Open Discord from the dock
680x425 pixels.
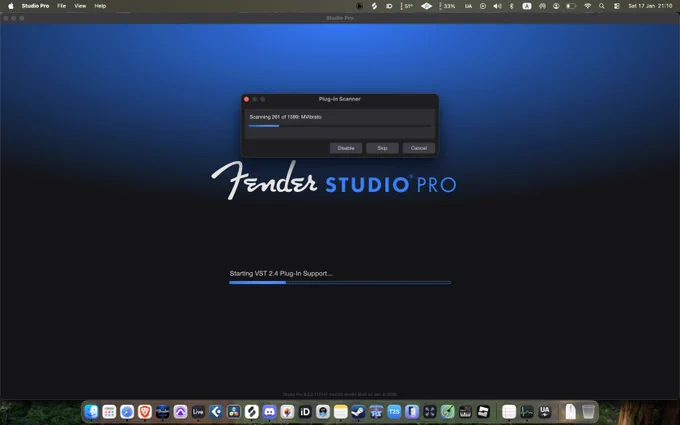coord(269,411)
